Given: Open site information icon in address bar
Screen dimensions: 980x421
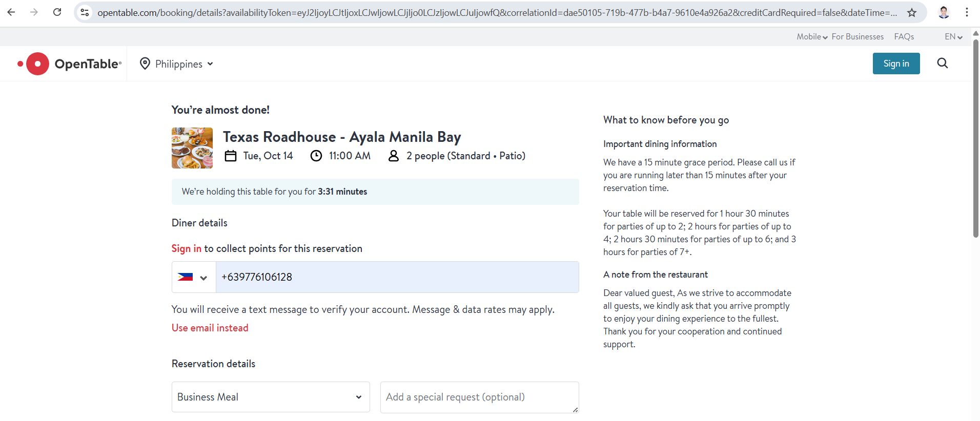Looking at the screenshot, I should (85, 12).
